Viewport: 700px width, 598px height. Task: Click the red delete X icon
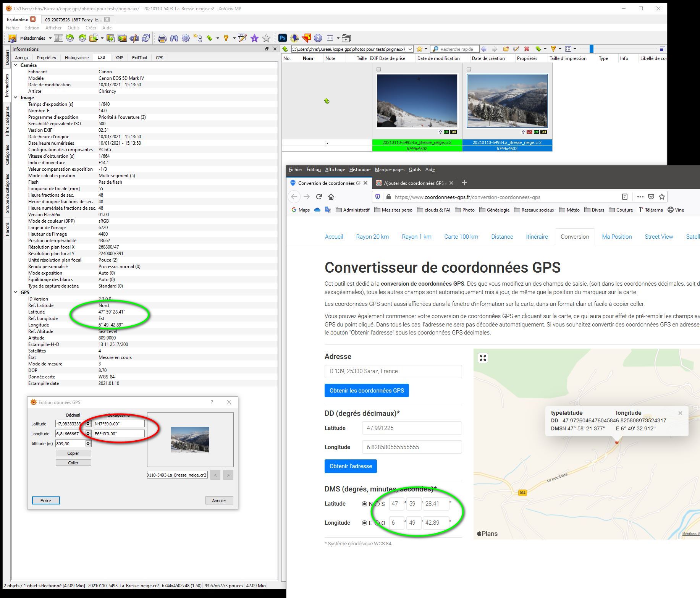click(x=527, y=49)
